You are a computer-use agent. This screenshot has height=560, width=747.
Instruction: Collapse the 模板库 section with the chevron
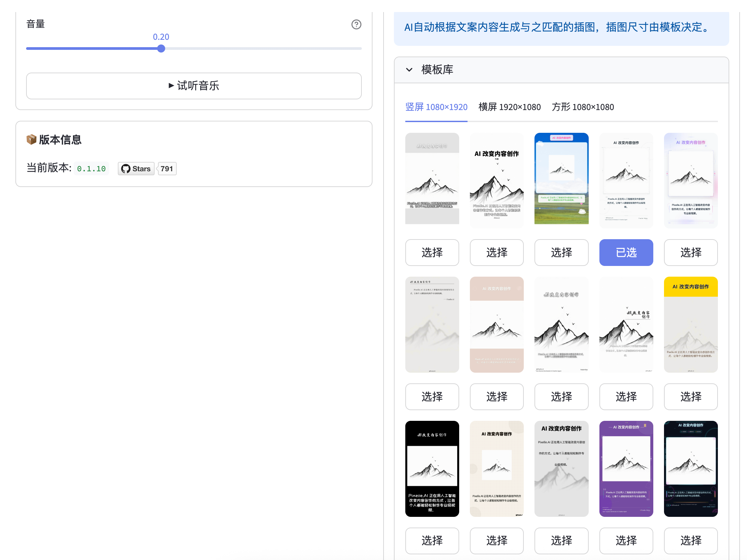click(409, 70)
